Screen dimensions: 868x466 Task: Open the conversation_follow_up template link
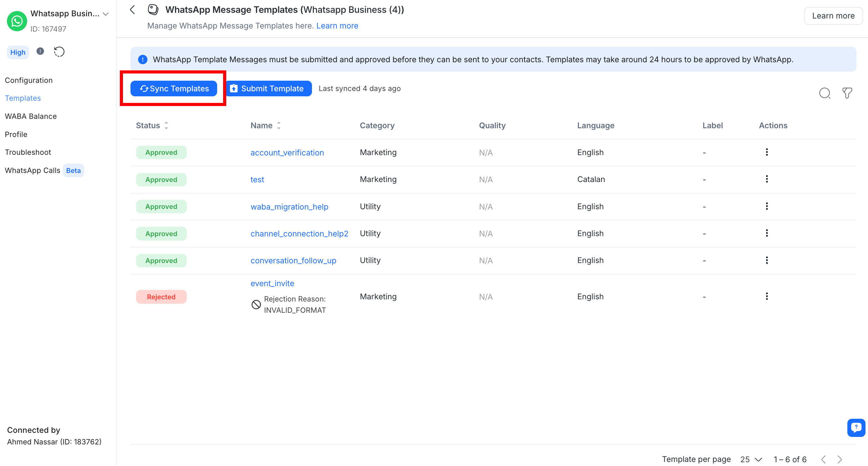293,261
